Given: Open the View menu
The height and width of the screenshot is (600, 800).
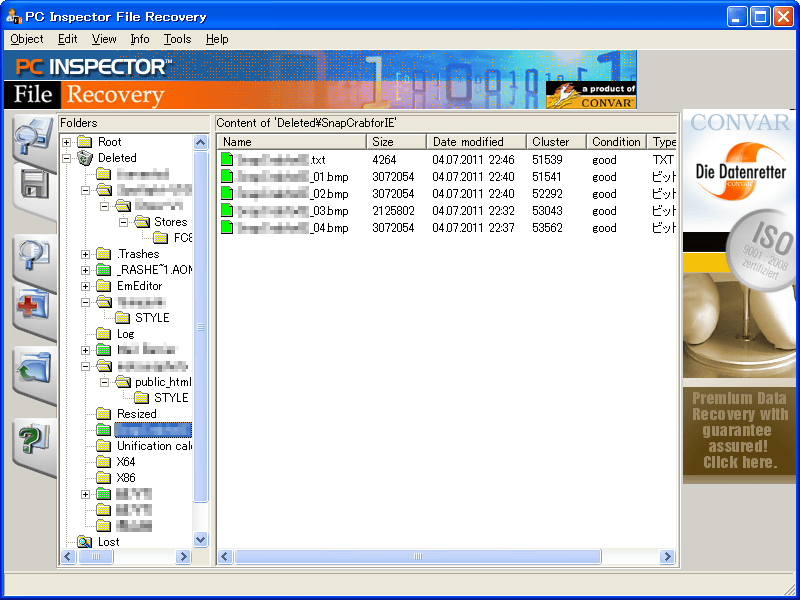Looking at the screenshot, I should pyautogui.click(x=104, y=39).
